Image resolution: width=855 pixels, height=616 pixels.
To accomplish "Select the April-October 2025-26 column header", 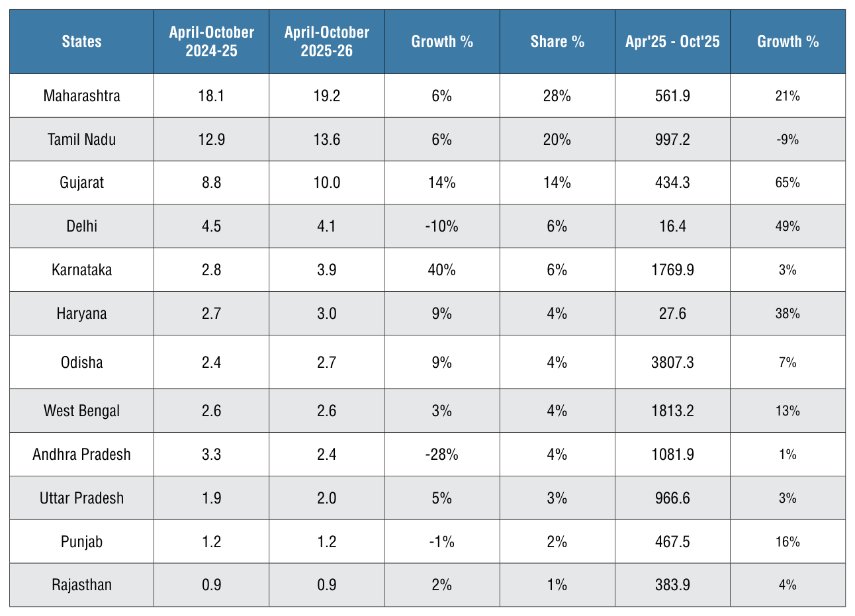I will (x=327, y=42).
